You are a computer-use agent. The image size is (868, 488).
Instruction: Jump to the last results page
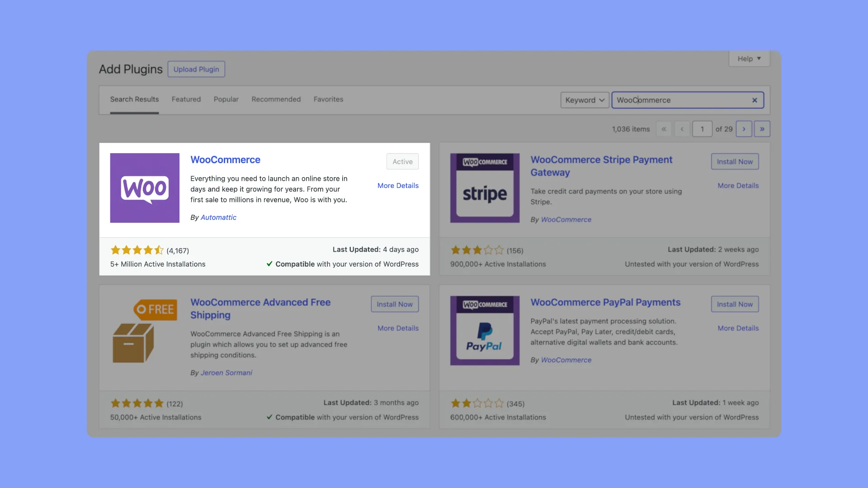point(762,129)
